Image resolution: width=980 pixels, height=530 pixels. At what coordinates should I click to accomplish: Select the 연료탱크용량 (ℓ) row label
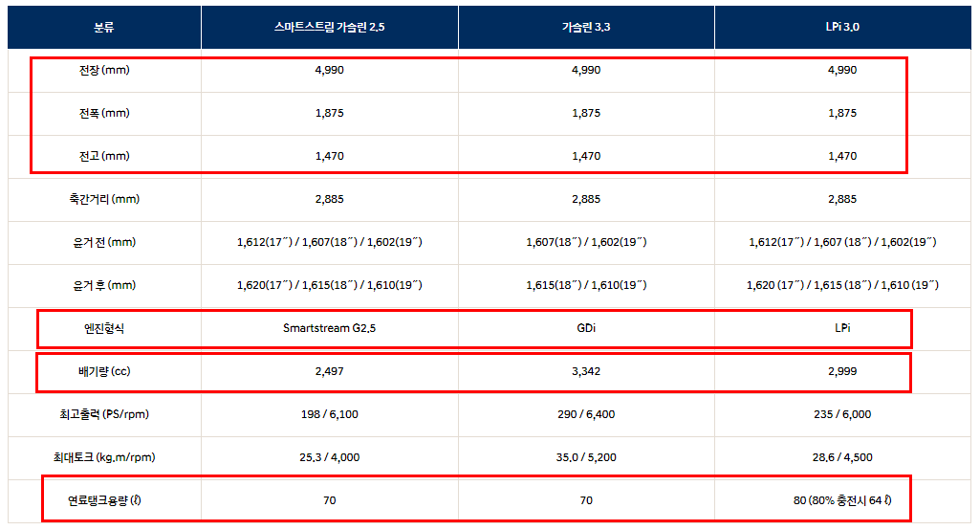[104, 500]
